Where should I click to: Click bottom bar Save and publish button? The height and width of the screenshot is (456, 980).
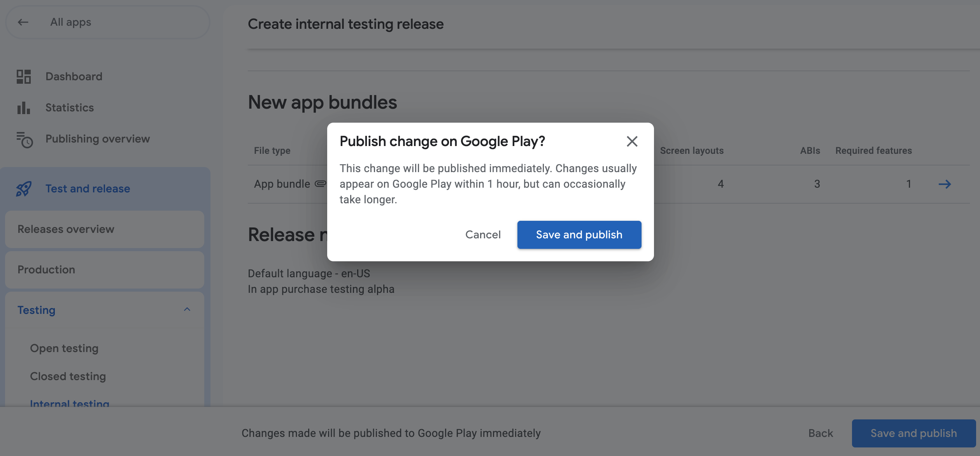pos(913,433)
